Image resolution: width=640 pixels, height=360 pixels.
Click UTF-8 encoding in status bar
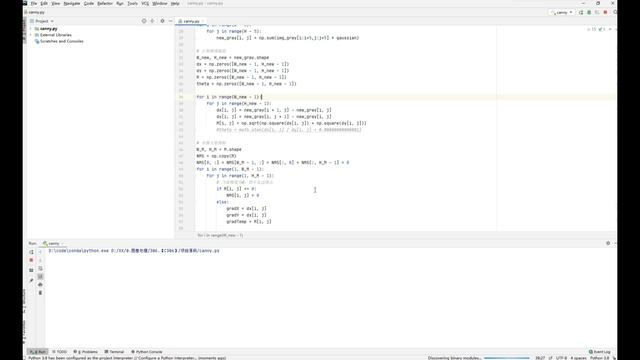(561, 358)
